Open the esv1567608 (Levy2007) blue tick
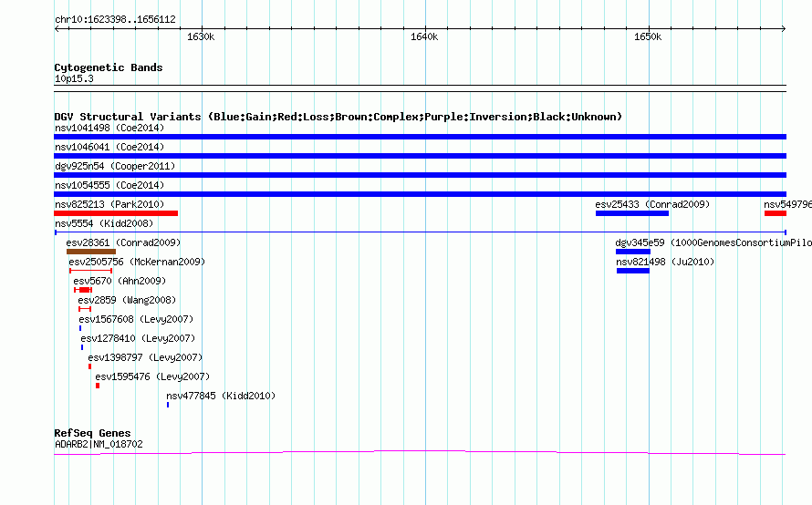 (x=80, y=328)
